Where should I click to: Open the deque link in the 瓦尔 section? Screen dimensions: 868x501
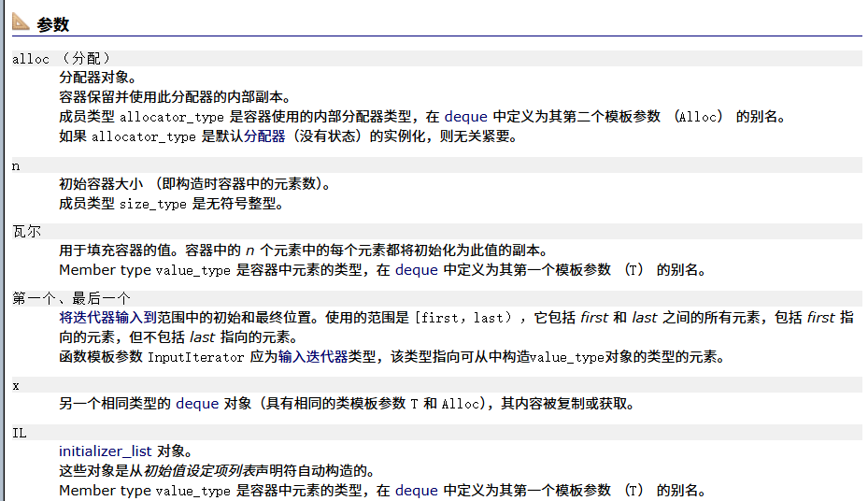[417, 270]
